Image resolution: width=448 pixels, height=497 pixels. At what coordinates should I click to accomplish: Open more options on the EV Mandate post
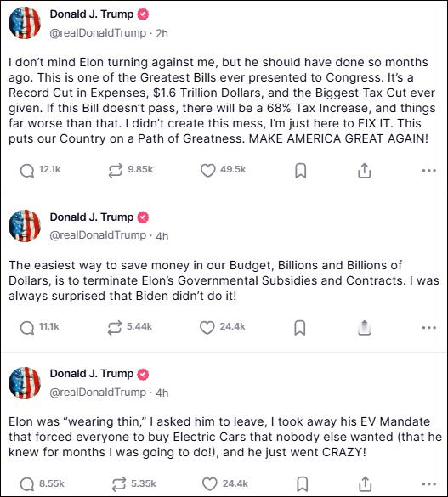[x=429, y=484]
